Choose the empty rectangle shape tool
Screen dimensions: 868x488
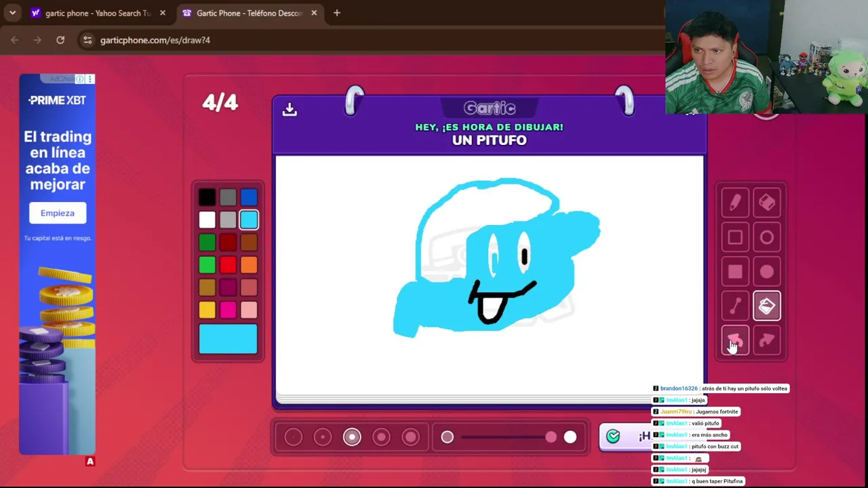pyautogui.click(x=735, y=237)
